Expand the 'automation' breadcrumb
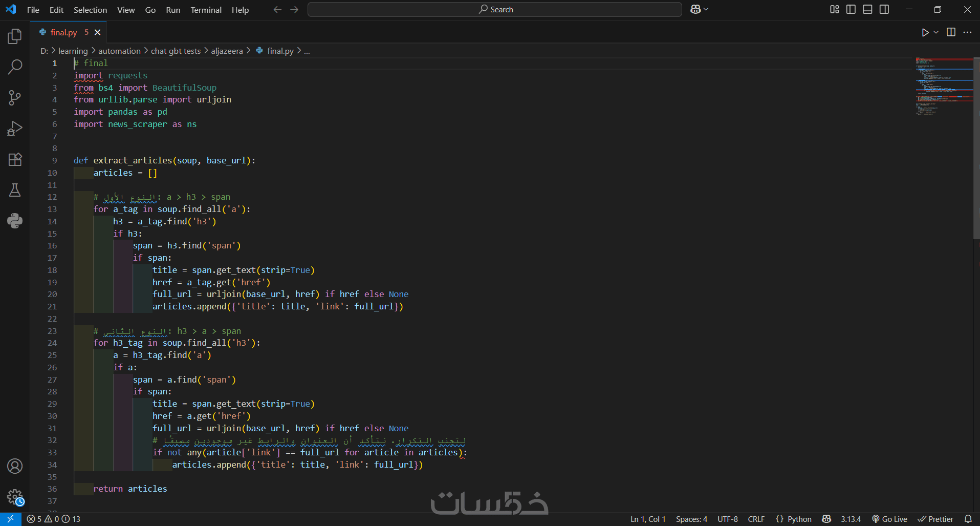 click(119, 51)
